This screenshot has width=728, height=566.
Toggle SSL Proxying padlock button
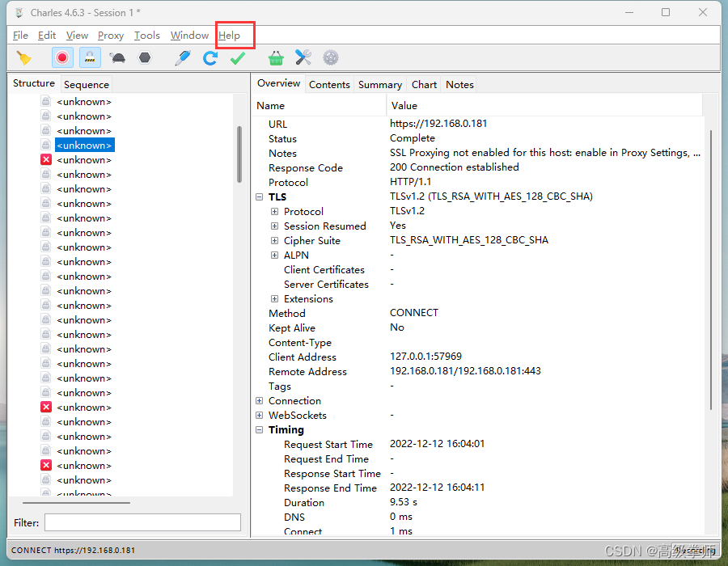(90, 58)
